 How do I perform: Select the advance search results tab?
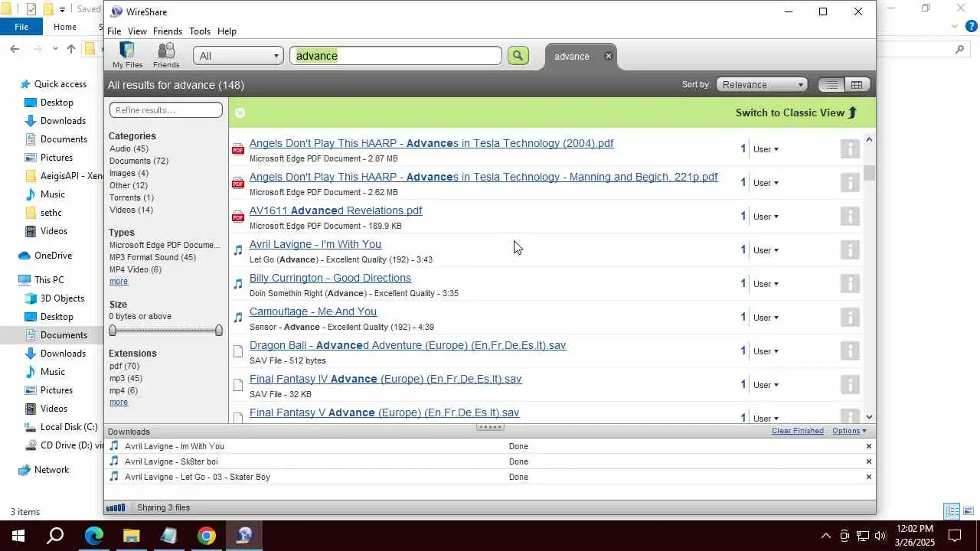(572, 56)
